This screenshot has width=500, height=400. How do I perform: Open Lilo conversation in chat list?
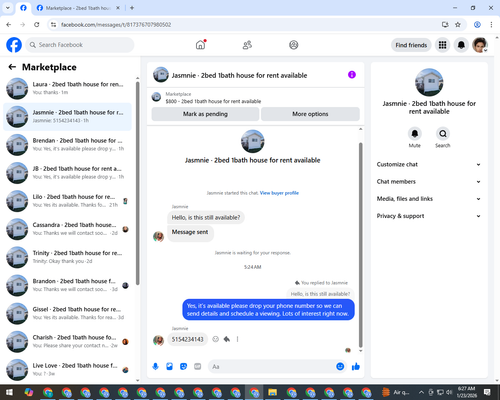pos(68,201)
